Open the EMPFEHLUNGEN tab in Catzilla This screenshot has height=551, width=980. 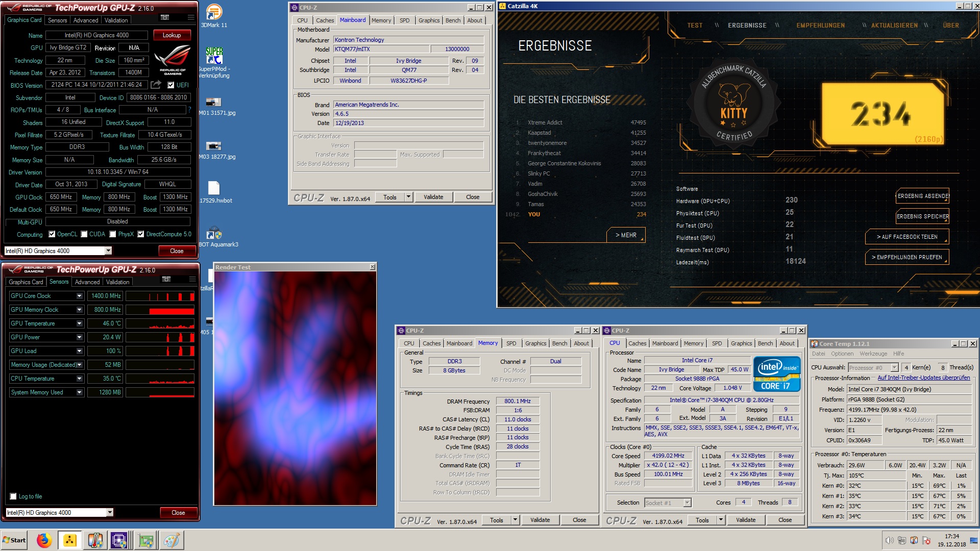tap(820, 25)
